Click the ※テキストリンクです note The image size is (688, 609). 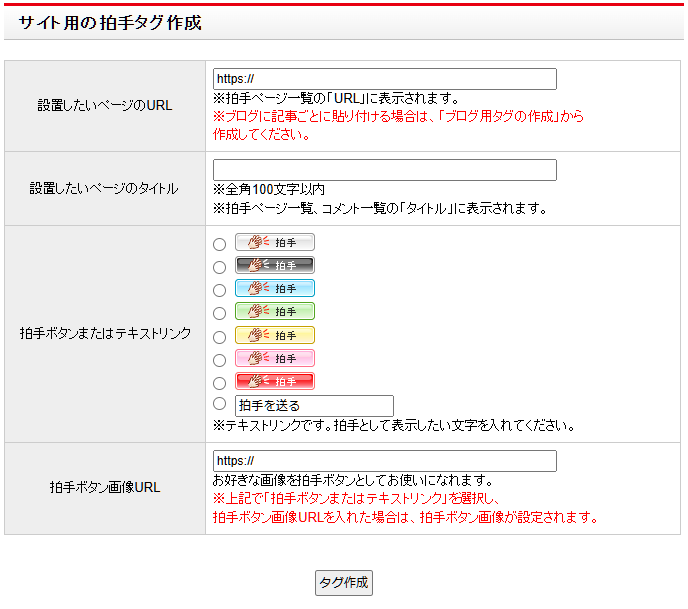(x=394, y=426)
